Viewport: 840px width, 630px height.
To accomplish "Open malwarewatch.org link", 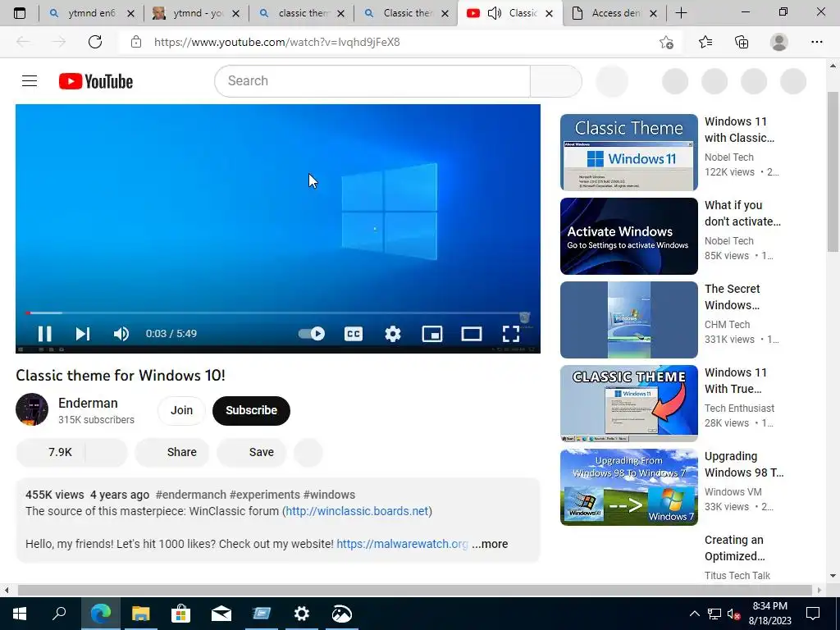I will 402,544.
